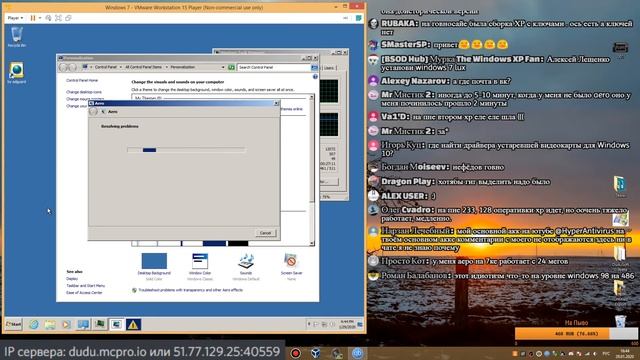This screenshot has width=640, height=360.
Task: Switch to Users tab in Task Manager
Action: pos(329,68)
